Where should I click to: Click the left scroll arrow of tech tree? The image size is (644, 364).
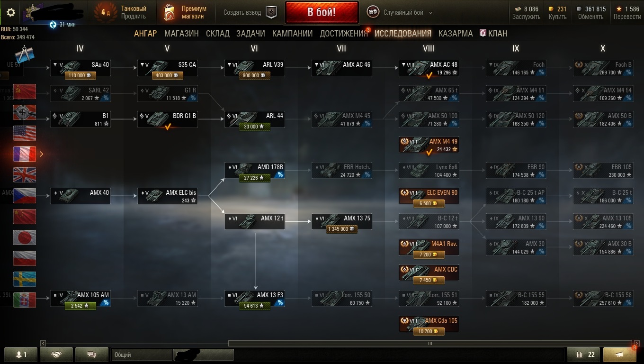[44, 343]
